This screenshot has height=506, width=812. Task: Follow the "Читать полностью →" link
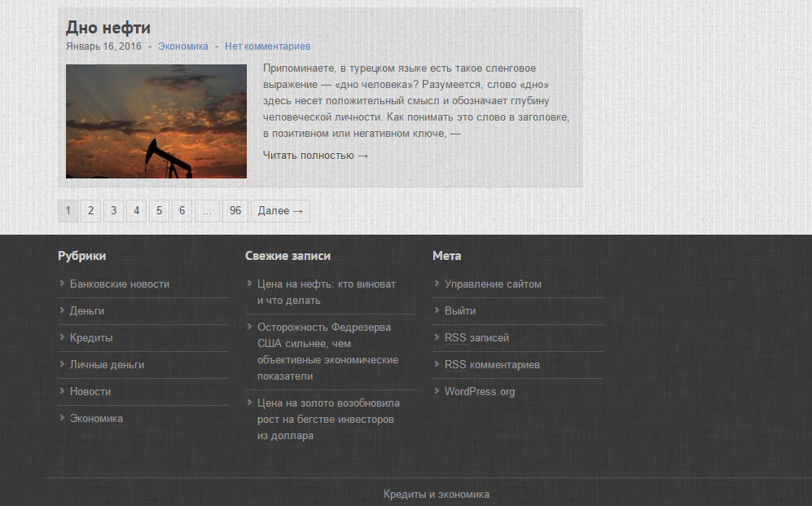(x=315, y=156)
